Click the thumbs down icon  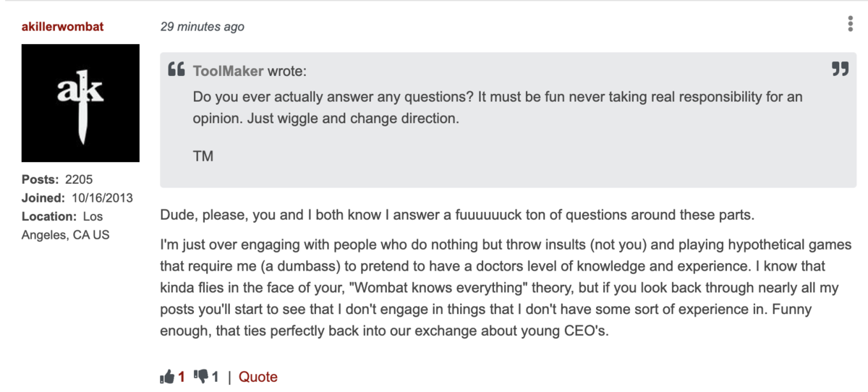coord(203,377)
